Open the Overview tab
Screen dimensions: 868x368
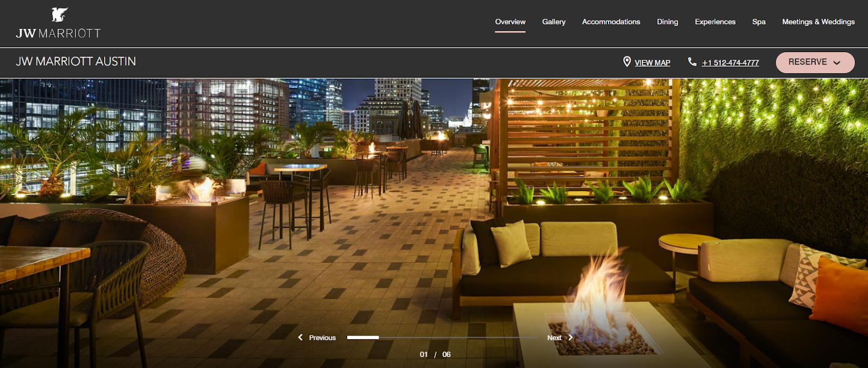(510, 22)
